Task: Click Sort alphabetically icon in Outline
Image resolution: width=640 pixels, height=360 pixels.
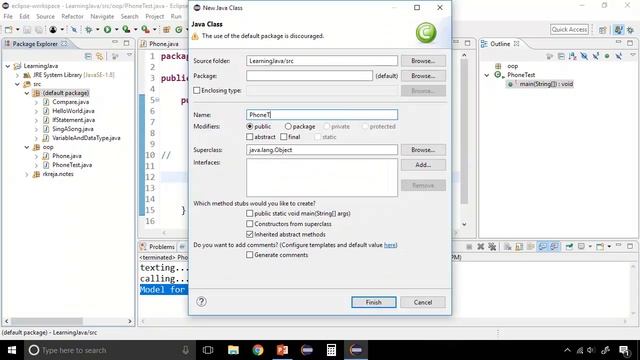Action: 573,56
